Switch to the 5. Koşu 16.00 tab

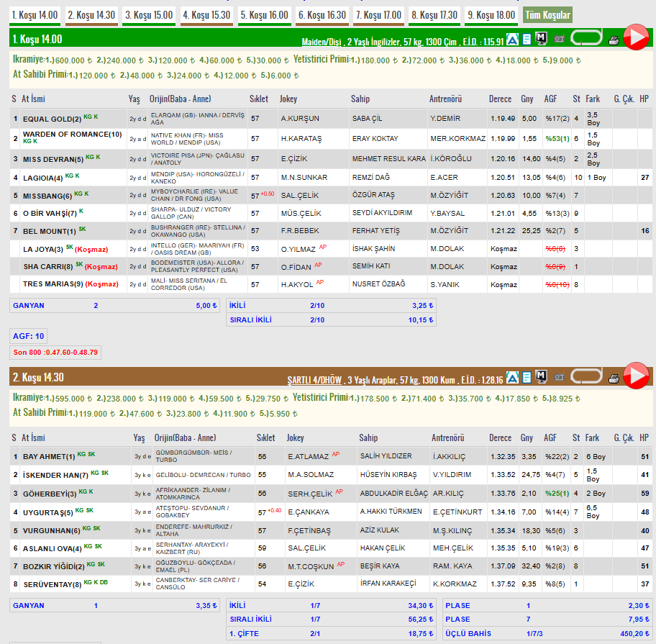coord(265,16)
